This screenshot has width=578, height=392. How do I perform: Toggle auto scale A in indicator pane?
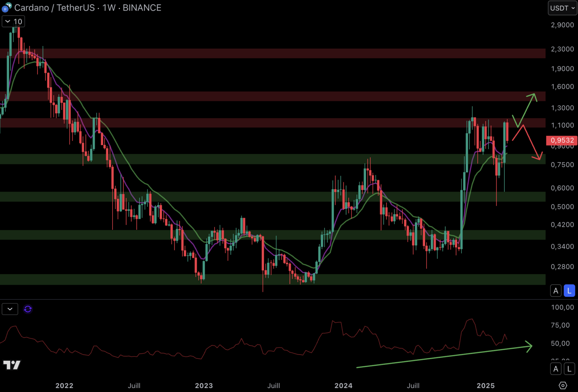[555, 369]
